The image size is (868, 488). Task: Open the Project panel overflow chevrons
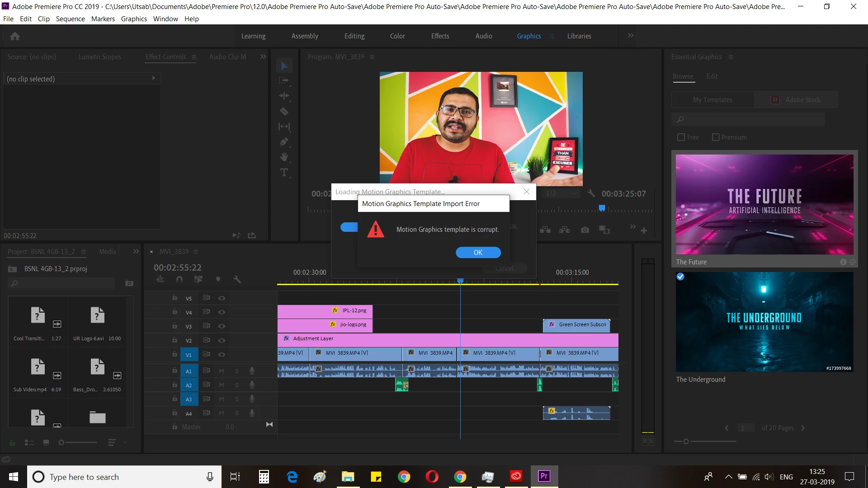point(136,252)
